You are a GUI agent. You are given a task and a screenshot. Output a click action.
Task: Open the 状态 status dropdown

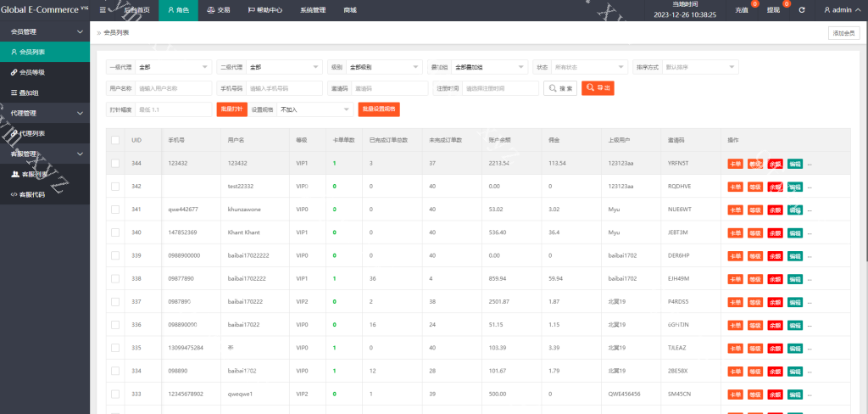click(x=590, y=67)
